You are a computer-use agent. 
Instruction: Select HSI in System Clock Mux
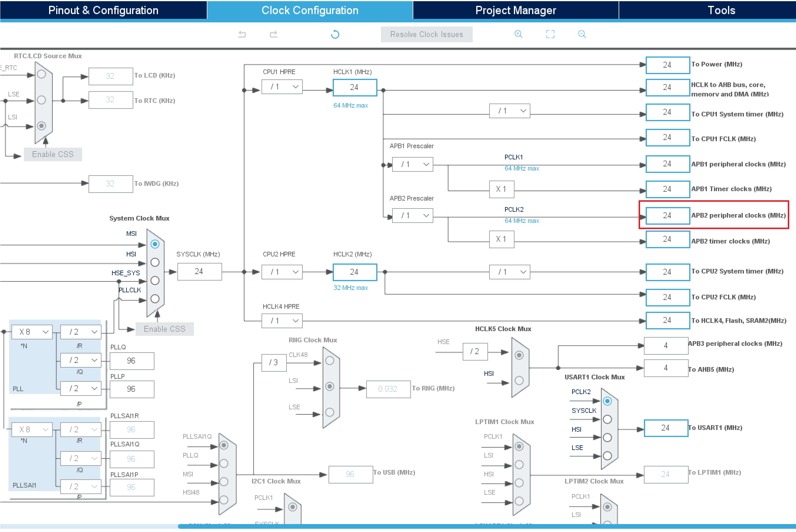155,262
